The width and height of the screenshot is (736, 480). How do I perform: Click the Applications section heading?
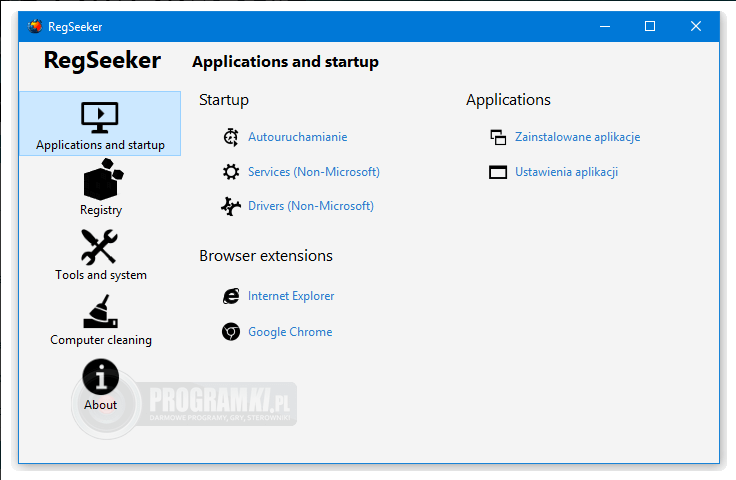point(508,100)
